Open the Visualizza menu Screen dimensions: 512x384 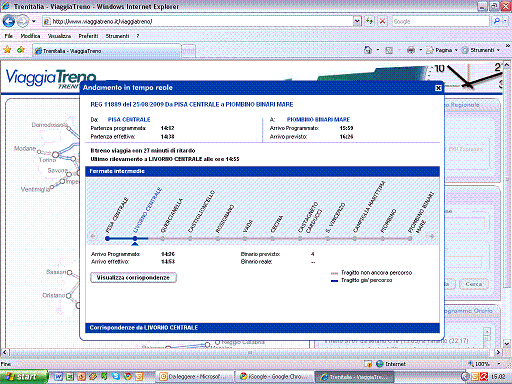(x=59, y=36)
